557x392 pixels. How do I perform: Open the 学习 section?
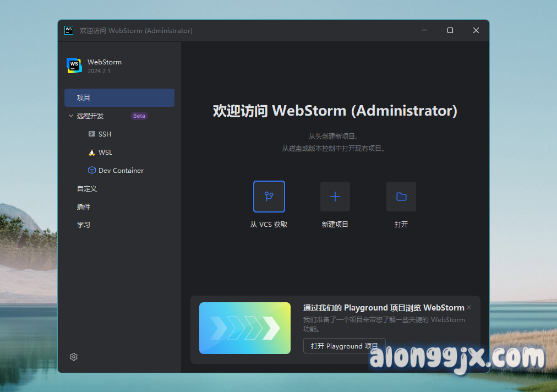pos(84,225)
